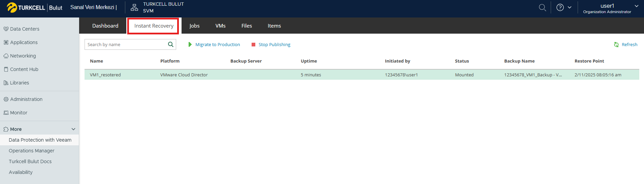Click the 12345678_VM1_Backup name cell
The width and height of the screenshot is (644, 184).
coord(533,75)
